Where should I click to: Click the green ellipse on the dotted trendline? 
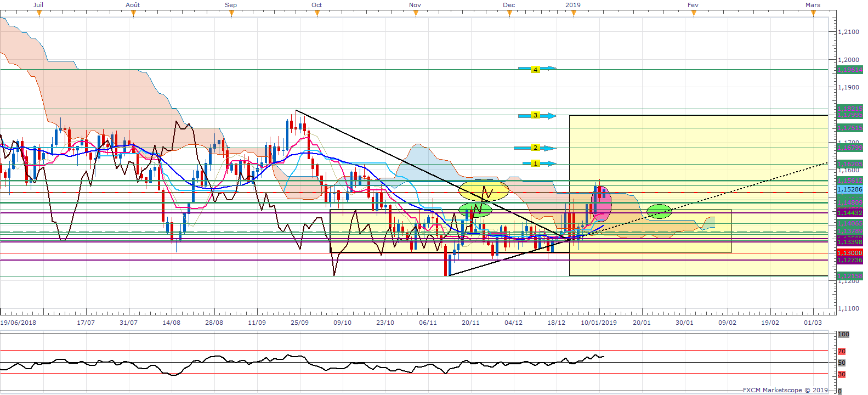(x=659, y=211)
